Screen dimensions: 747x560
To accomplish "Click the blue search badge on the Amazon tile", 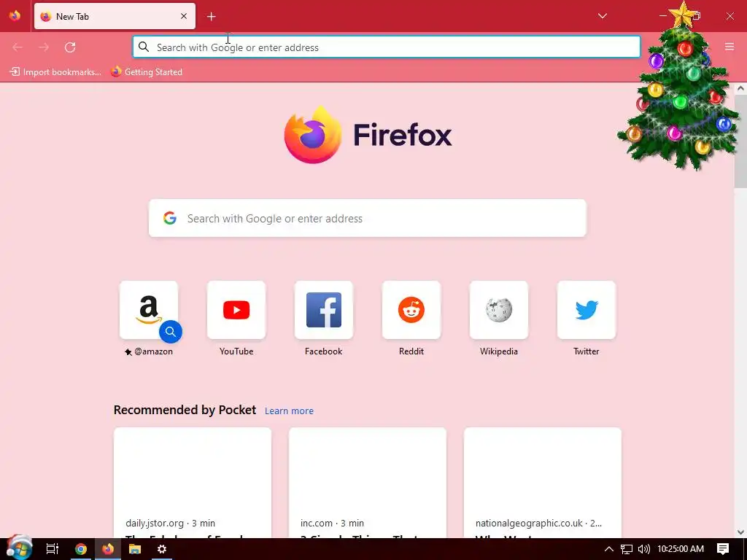I will click(x=171, y=332).
